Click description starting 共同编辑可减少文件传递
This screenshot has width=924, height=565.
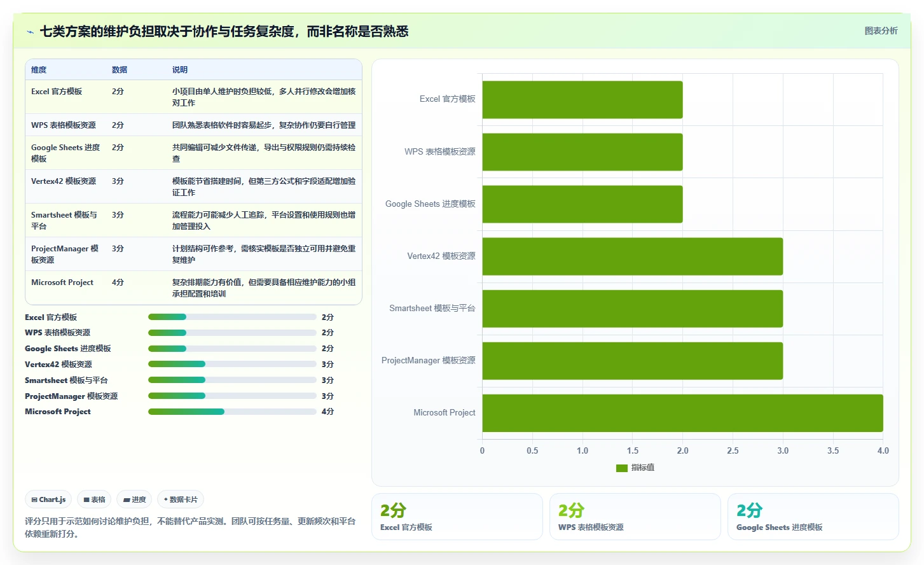(264, 153)
